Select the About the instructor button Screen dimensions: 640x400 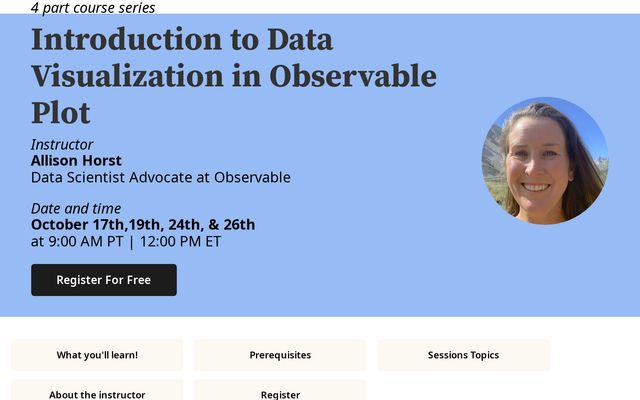[x=97, y=391]
